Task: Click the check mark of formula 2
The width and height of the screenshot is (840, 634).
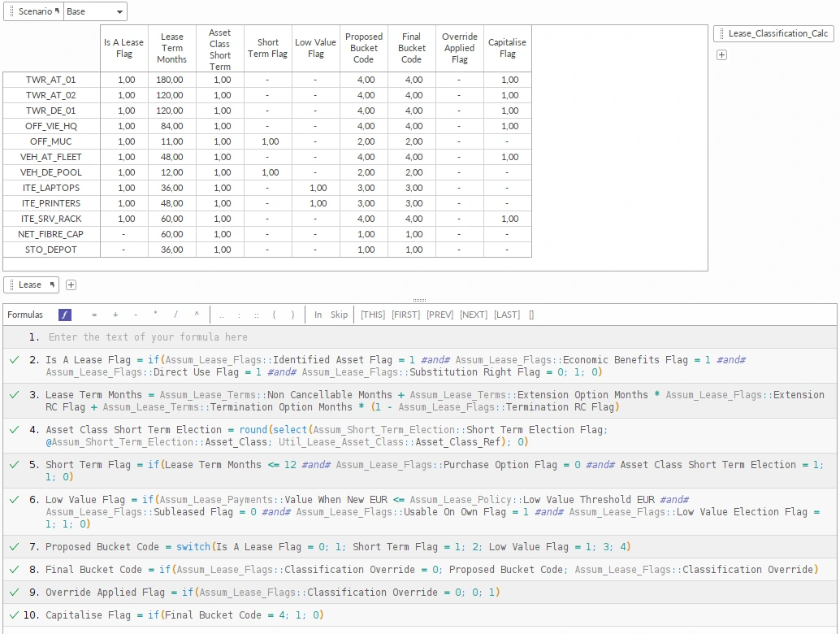Action: 15,359
